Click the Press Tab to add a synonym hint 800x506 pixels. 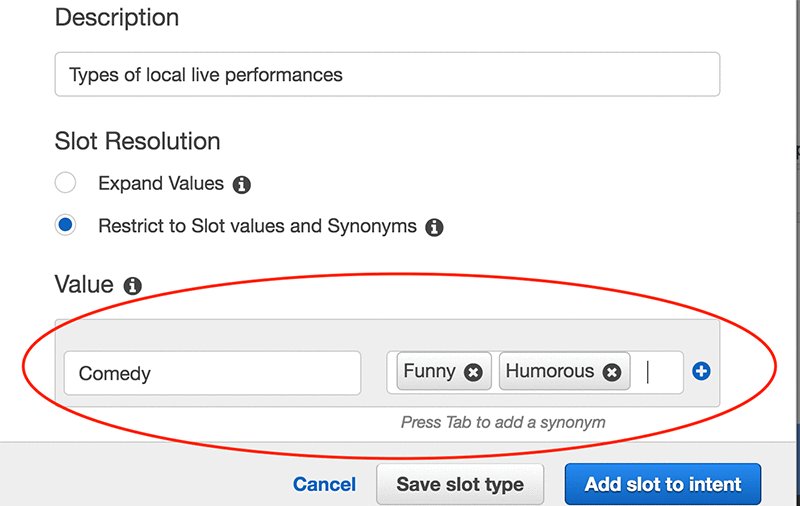point(503,422)
